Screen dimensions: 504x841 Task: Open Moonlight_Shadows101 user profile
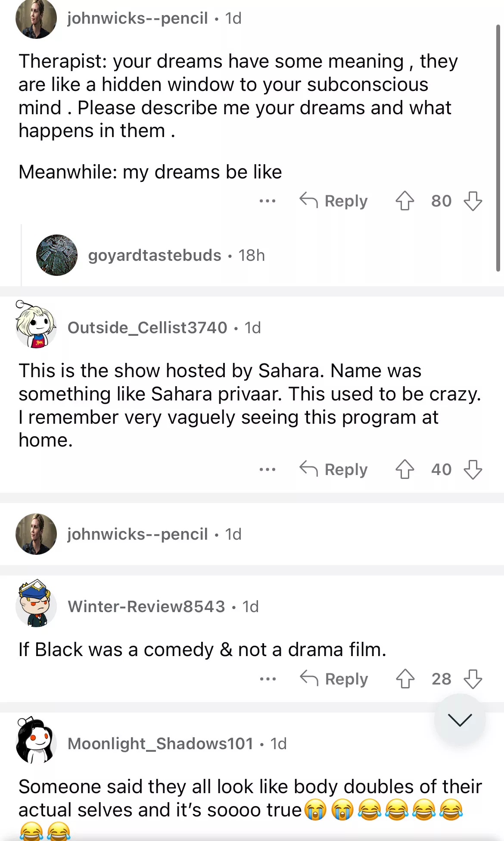pos(160,744)
